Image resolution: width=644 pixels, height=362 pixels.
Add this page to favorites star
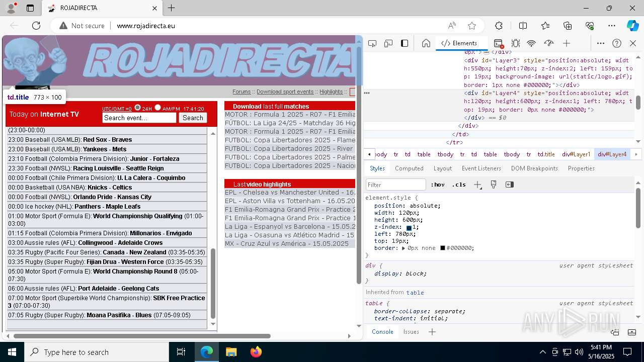point(472,26)
